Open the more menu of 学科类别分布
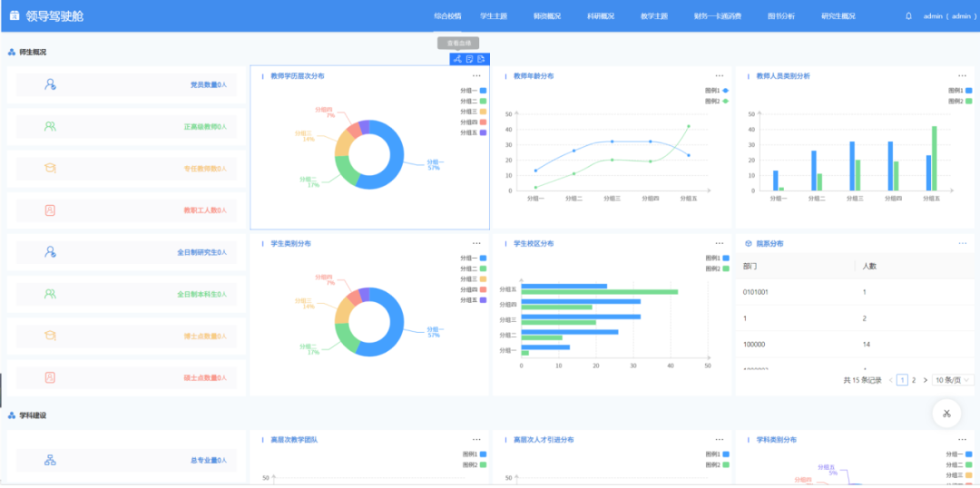Viewport: 980px width, 488px height. pos(963,439)
